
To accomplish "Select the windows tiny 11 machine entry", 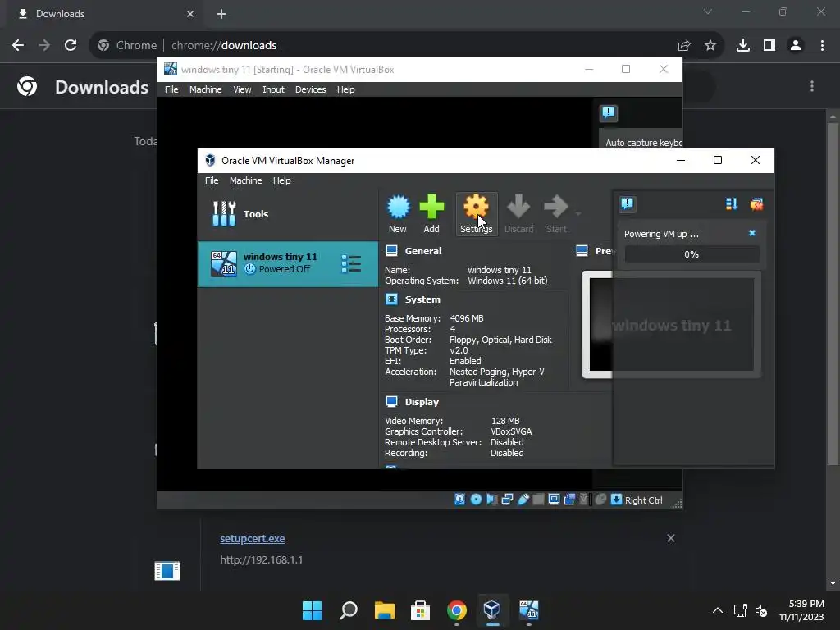I will 288,263.
